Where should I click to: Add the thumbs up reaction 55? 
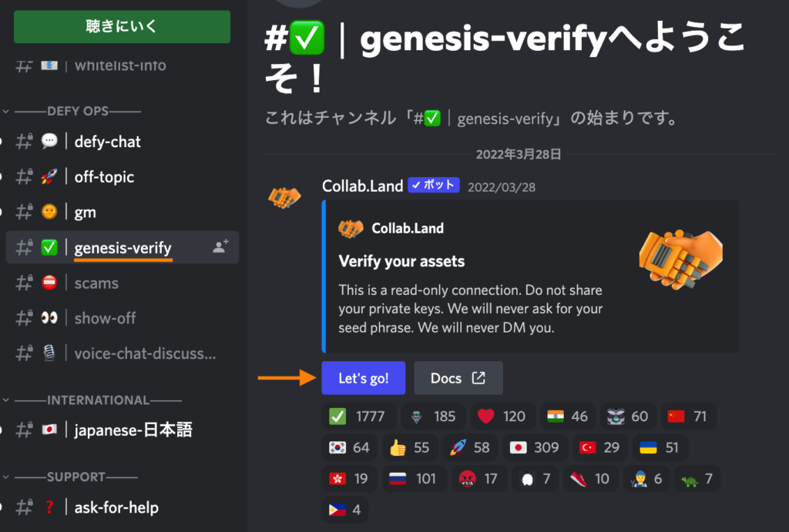coord(410,447)
